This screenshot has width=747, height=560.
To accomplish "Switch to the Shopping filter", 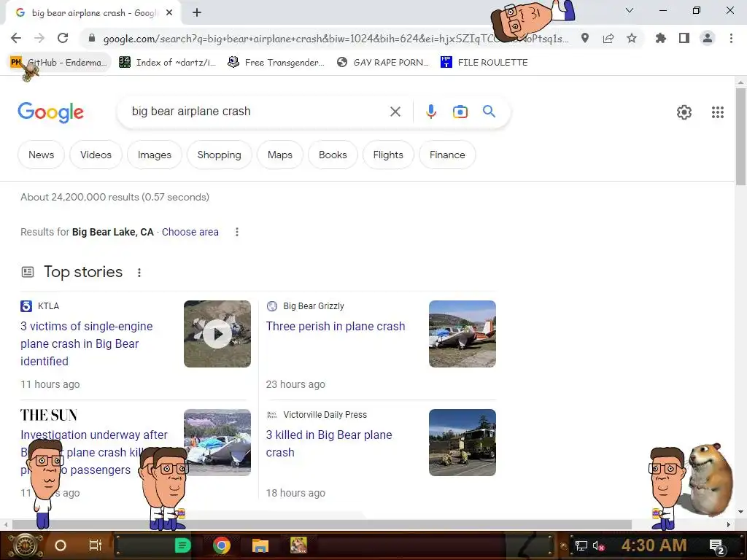I will pyautogui.click(x=219, y=155).
